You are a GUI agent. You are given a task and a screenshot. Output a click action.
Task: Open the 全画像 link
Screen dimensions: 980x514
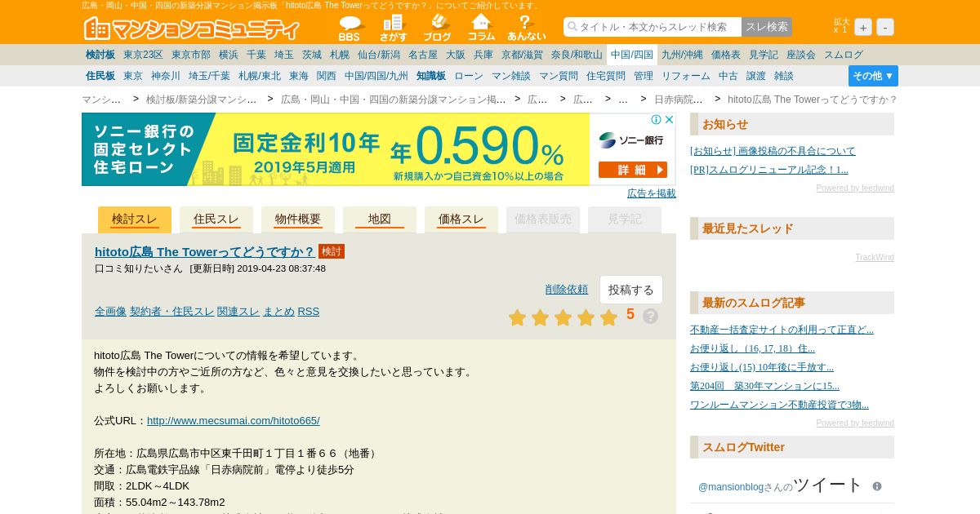click(x=110, y=311)
